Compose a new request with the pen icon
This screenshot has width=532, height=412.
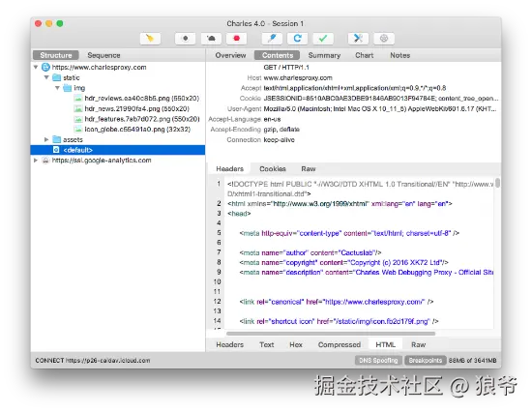pyautogui.click(x=272, y=39)
